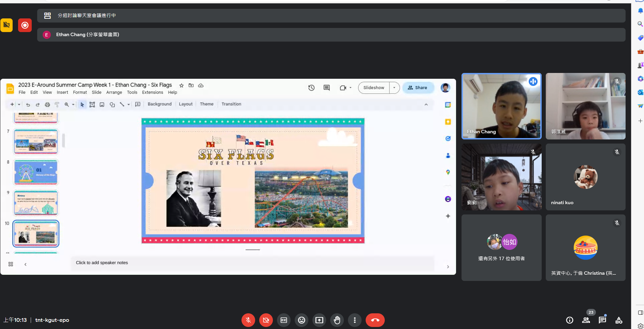644x329 pixels.
Task: Click the zoom magnifier tool
Action: (x=67, y=104)
